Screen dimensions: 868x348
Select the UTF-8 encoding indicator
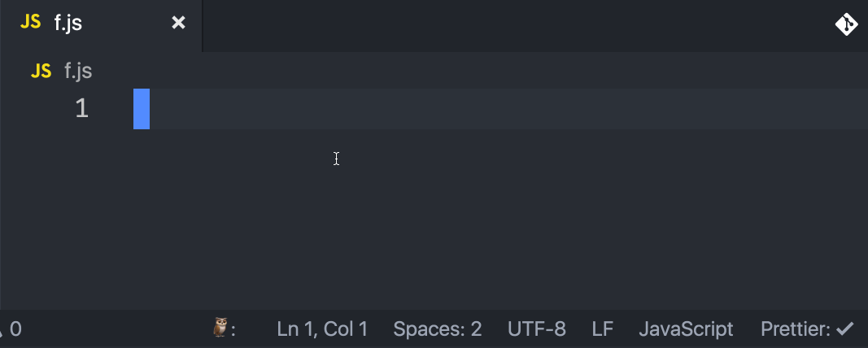[x=536, y=329]
